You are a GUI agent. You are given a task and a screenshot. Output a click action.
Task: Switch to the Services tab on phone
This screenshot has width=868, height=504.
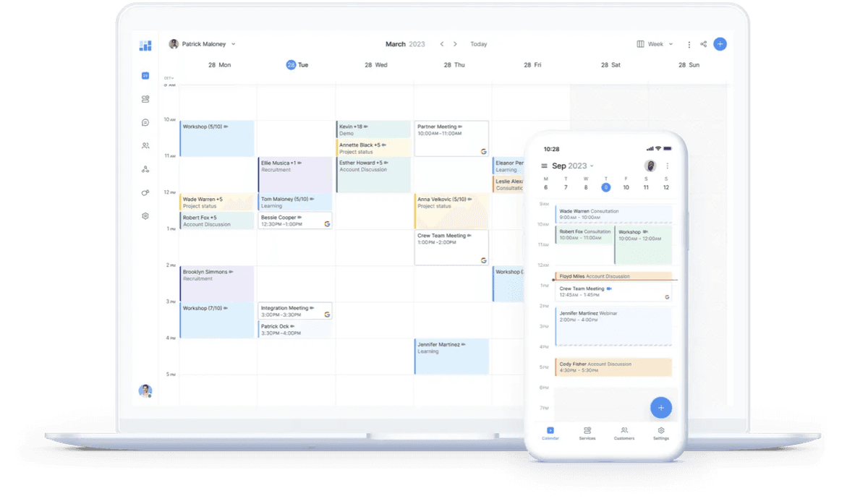click(587, 434)
